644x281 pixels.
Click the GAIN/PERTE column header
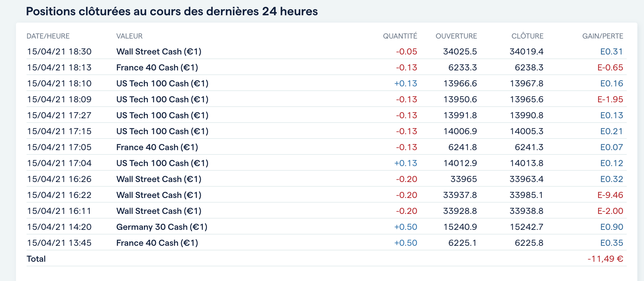pyautogui.click(x=602, y=36)
